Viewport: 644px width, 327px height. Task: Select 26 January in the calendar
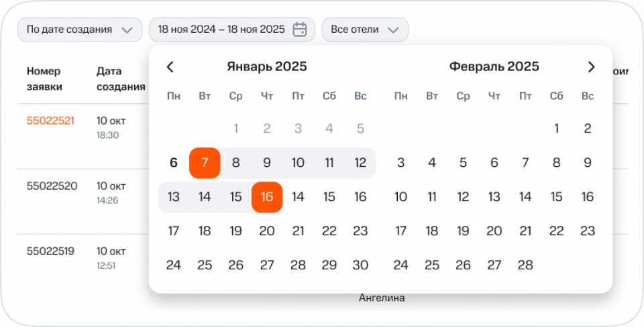point(235,265)
